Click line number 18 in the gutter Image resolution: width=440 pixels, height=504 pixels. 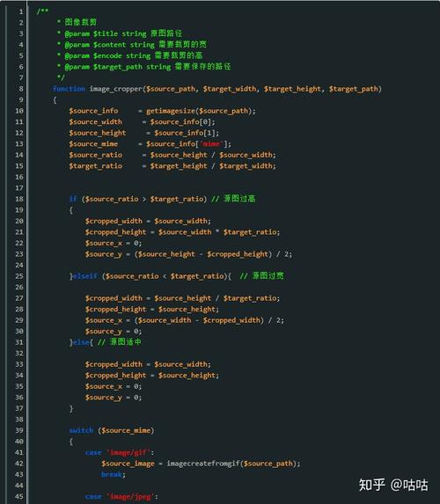point(19,200)
